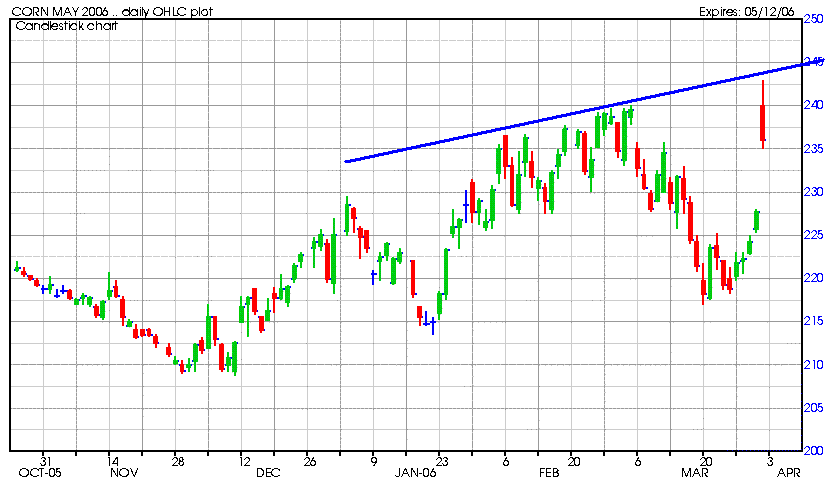Select the "JAN-06" month label
The height and width of the screenshot is (480, 832).
(415, 473)
